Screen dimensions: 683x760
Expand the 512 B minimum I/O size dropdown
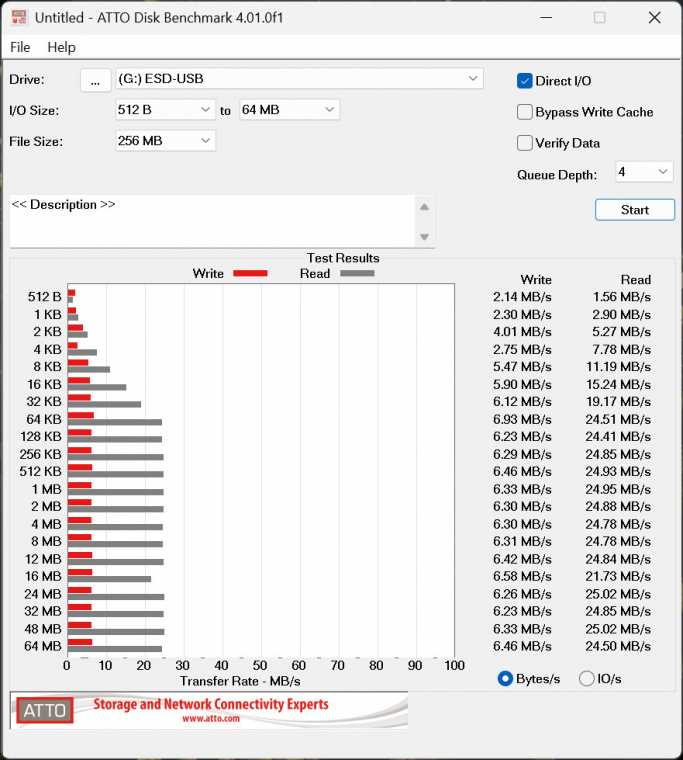click(x=205, y=110)
